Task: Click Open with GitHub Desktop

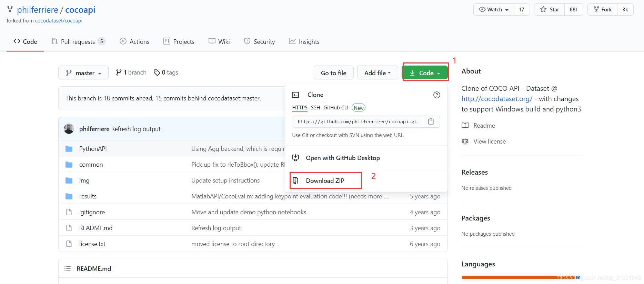Action: coord(343,158)
